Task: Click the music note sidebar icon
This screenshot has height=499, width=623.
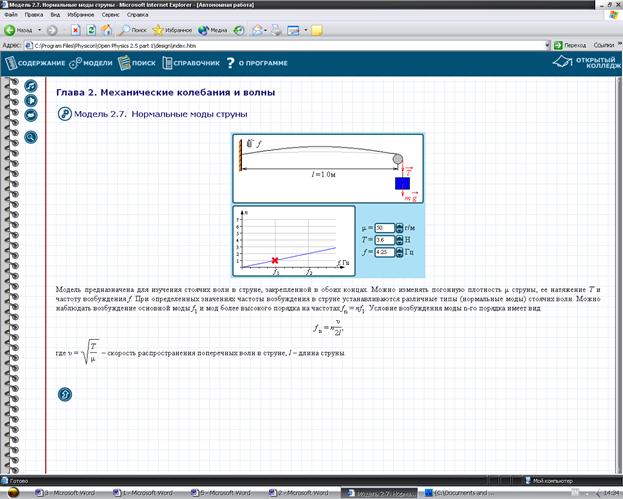Action: tap(31, 85)
